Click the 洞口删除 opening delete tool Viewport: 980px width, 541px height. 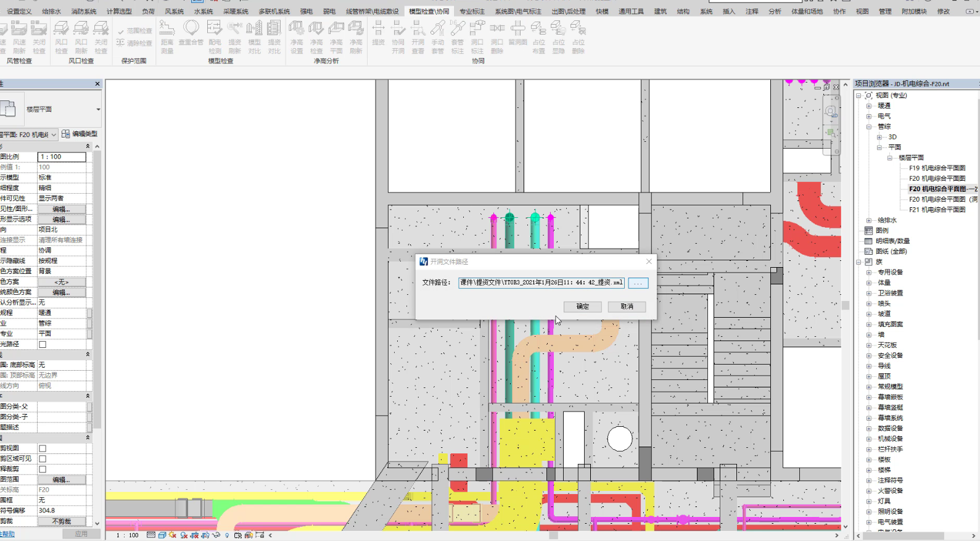(496, 37)
